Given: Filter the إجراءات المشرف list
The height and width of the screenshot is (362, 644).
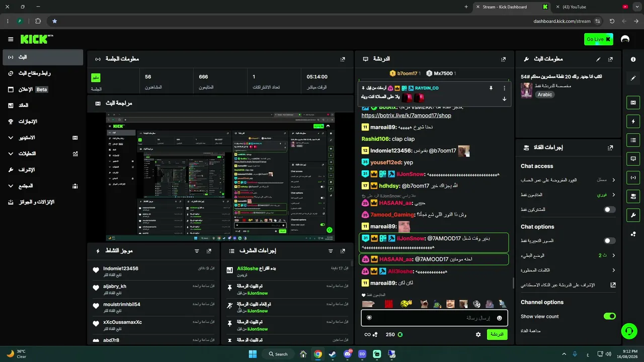Looking at the screenshot, I should 331,251.
